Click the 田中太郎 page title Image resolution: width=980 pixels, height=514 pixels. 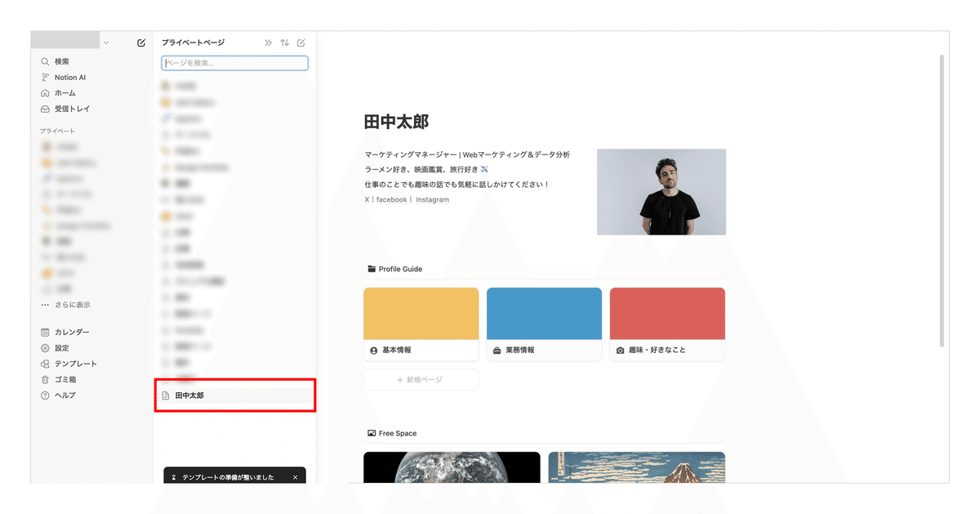click(396, 122)
